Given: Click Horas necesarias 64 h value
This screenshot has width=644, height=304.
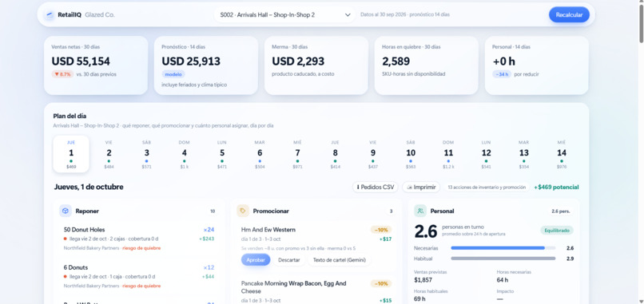Looking at the screenshot, I should pyautogui.click(x=503, y=280).
